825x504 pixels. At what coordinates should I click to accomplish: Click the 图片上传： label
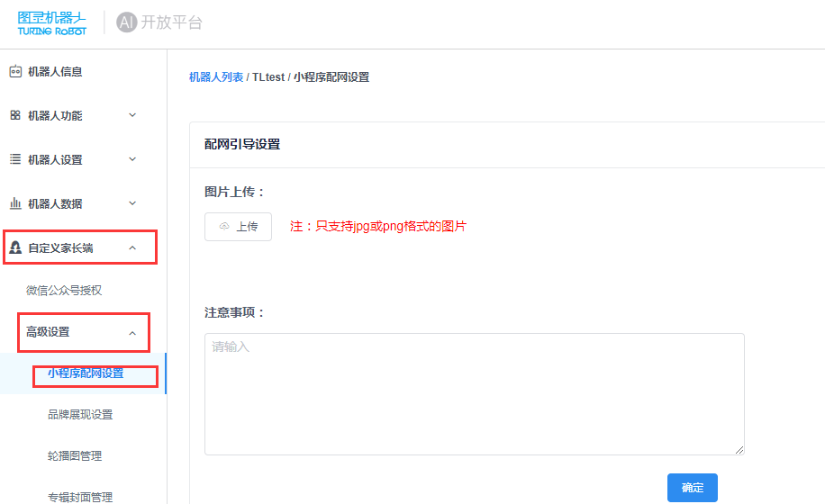coord(234,192)
